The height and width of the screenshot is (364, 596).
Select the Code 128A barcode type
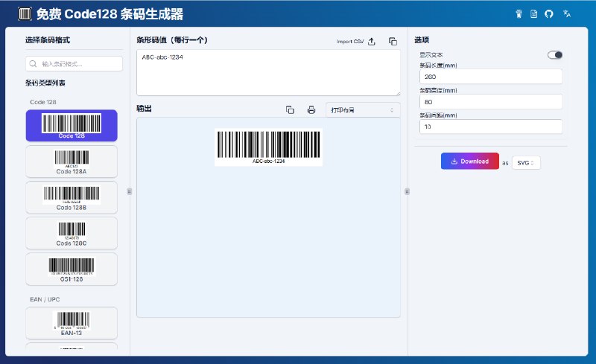tap(72, 162)
